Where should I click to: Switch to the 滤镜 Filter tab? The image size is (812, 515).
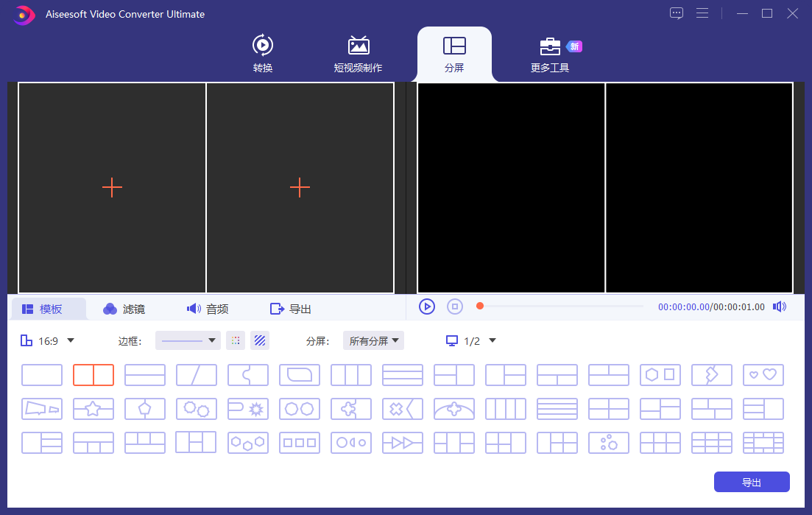tap(124, 308)
